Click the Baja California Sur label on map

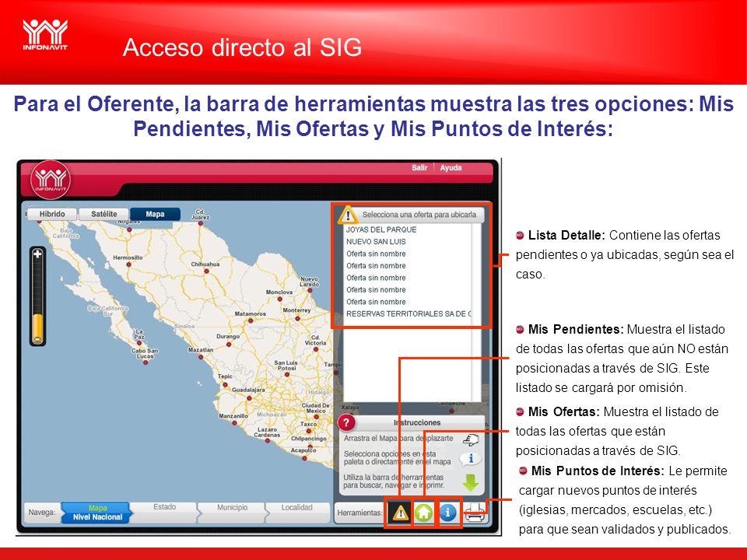point(107,311)
